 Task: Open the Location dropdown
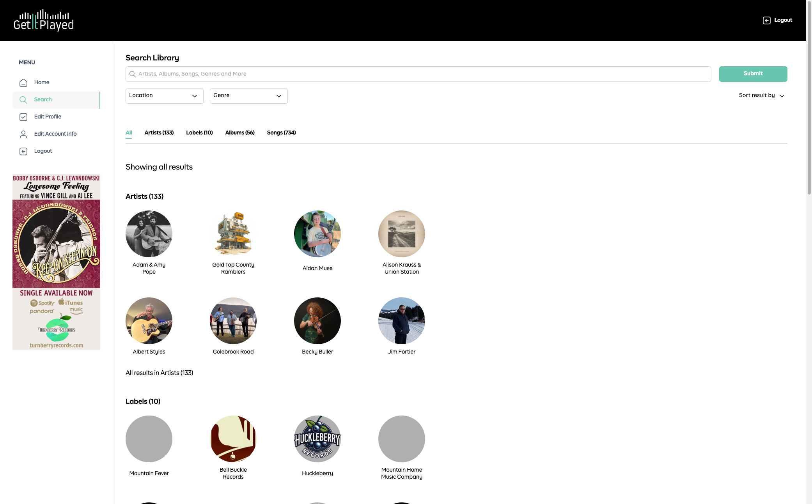pos(164,96)
